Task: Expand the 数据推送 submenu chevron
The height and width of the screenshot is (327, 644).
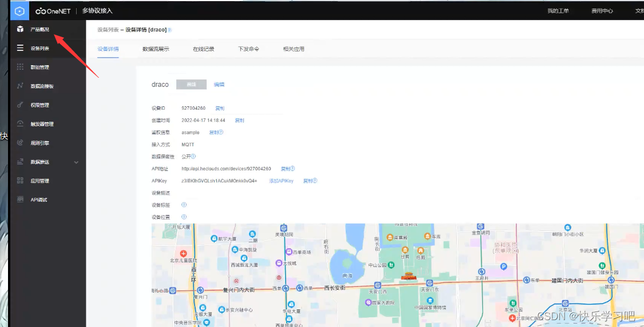Action: point(77,162)
